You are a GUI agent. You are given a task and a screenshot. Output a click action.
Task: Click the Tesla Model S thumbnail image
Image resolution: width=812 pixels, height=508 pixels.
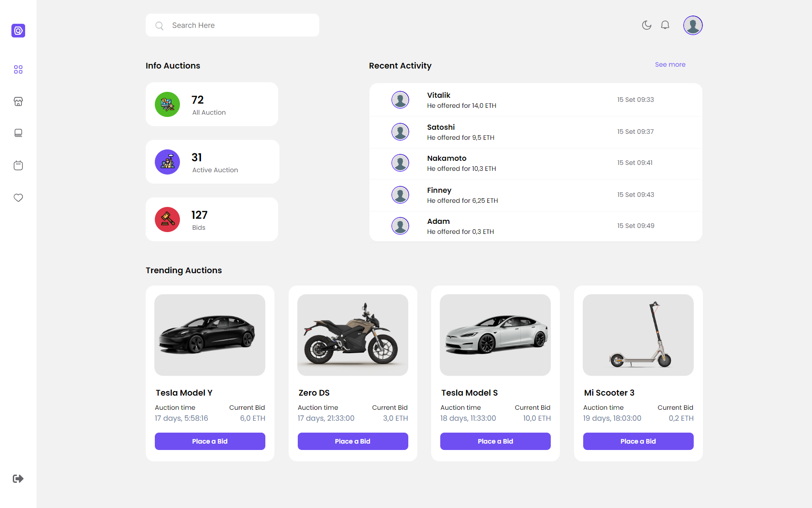495,335
